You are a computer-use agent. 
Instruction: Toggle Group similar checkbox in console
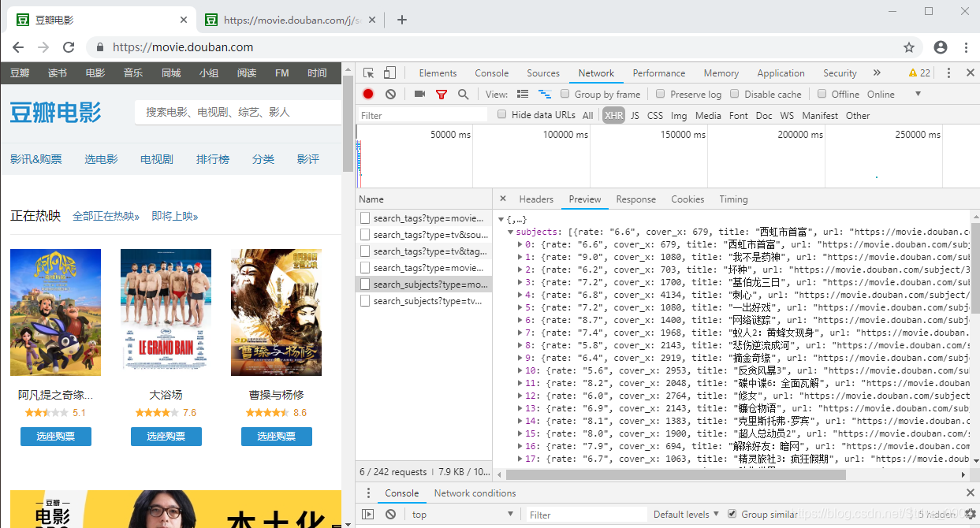click(x=732, y=514)
